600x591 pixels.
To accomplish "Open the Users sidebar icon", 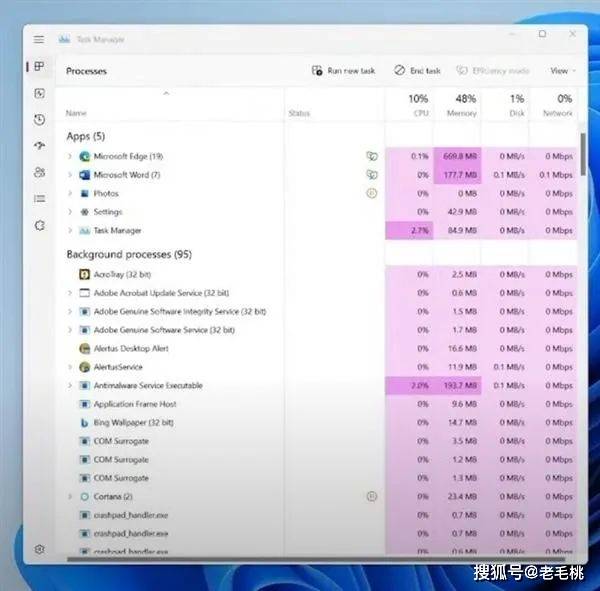I will 39,172.
